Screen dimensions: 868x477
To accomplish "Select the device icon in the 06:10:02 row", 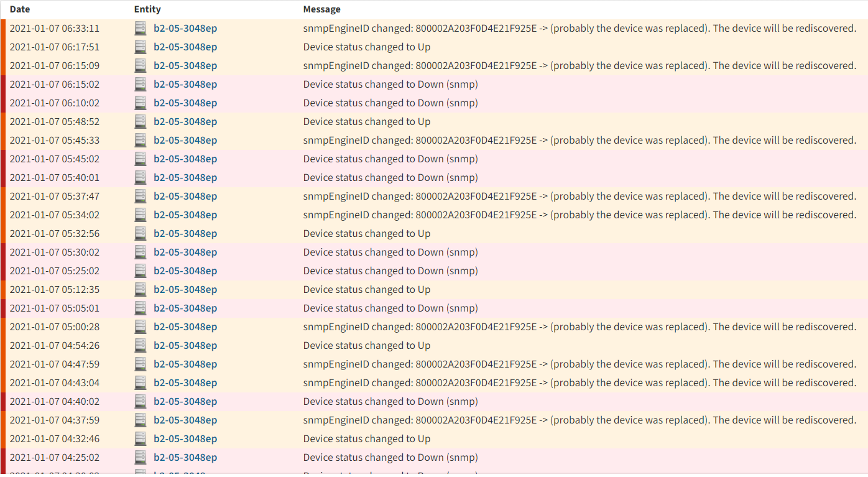I will [141, 103].
